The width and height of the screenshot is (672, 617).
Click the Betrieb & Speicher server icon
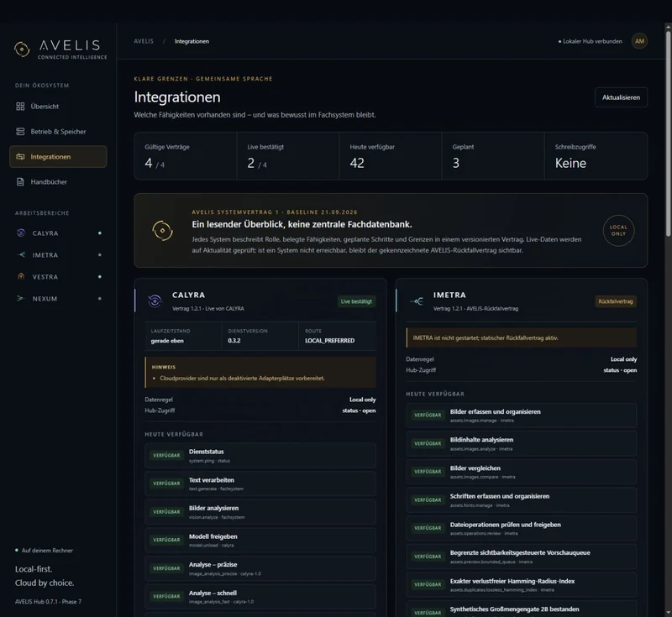[x=20, y=132]
